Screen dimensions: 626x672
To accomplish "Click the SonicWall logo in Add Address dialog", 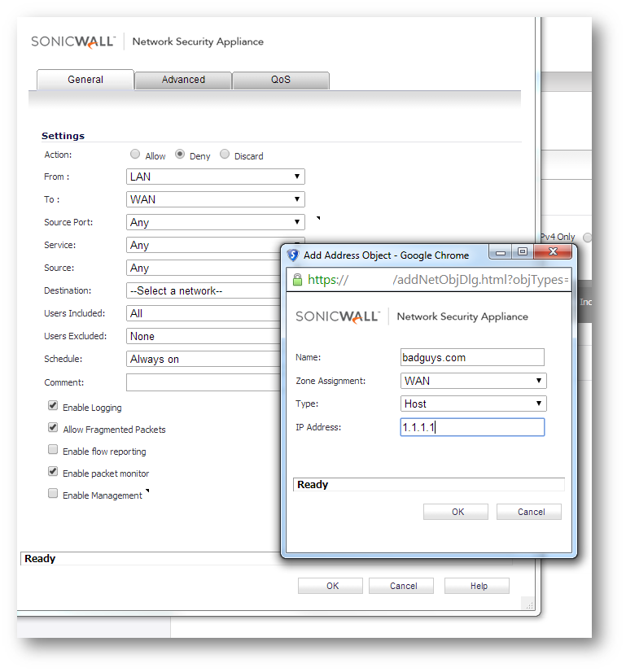I will 338,316.
